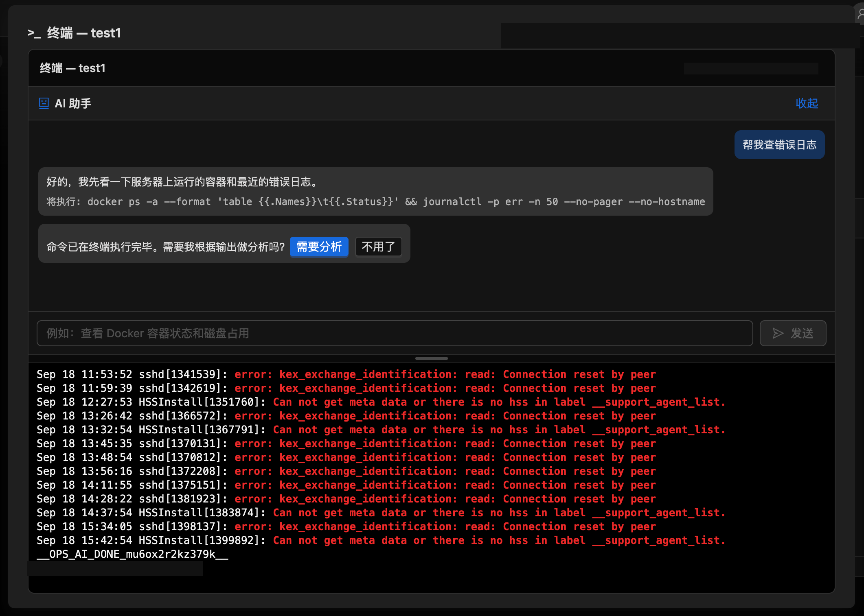Screen dimensions: 864x616
Task: Click the sshd[1381923] log line
Action: [x=346, y=499]
